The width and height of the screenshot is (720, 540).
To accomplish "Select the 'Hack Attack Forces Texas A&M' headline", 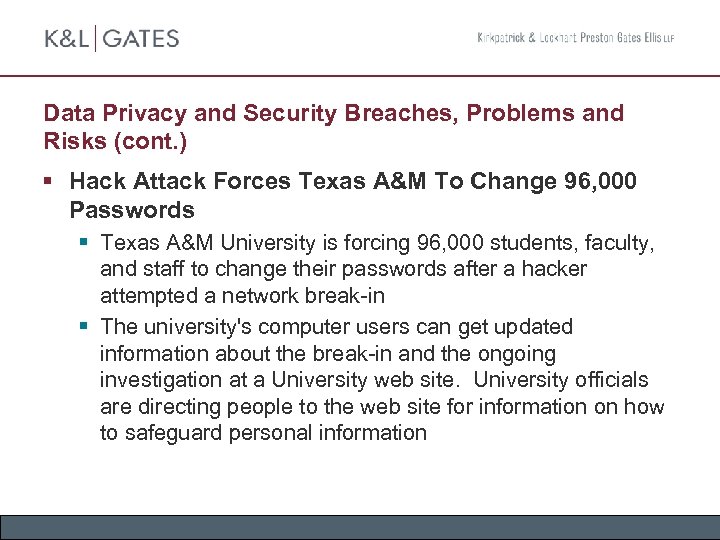I will tap(353, 182).
